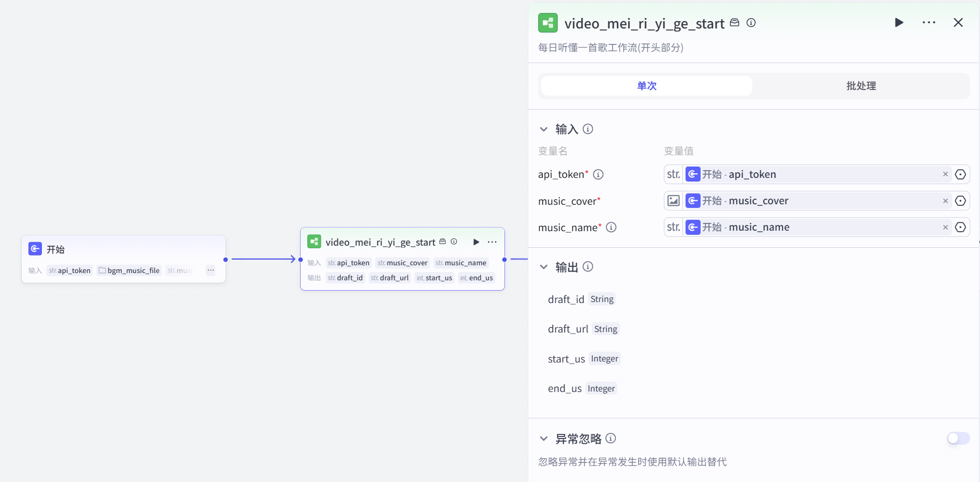Image resolution: width=980 pixels, height=482 pixels.
Task: Click the 开始 node icon
Action: [x=35, y=249]
